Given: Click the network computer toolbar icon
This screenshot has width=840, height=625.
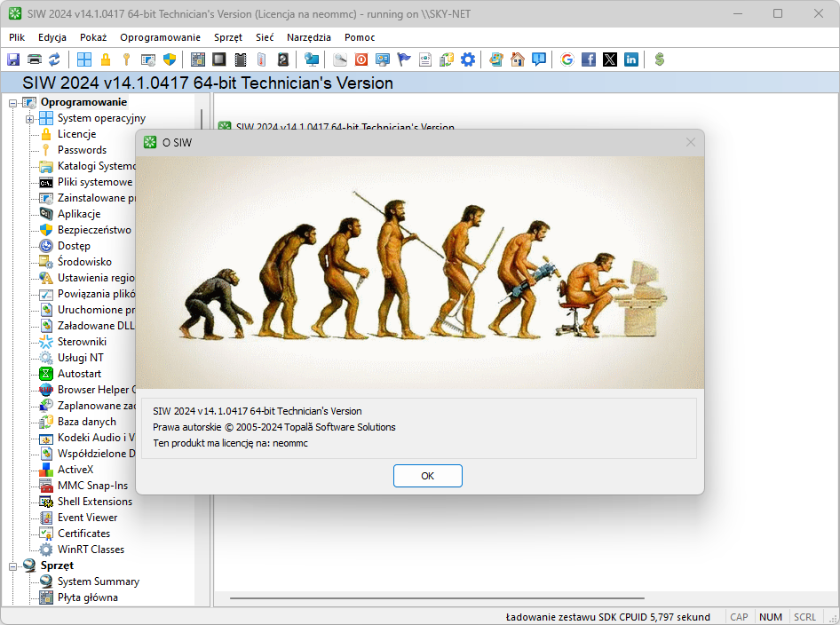Looking at the screenshot, I should 312,59.
